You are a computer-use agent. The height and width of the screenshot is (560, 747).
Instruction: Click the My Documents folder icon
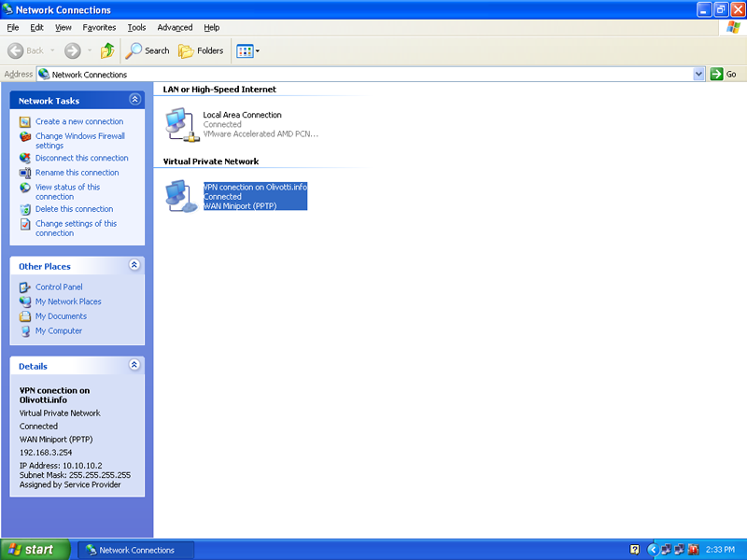tap(25, 316)
